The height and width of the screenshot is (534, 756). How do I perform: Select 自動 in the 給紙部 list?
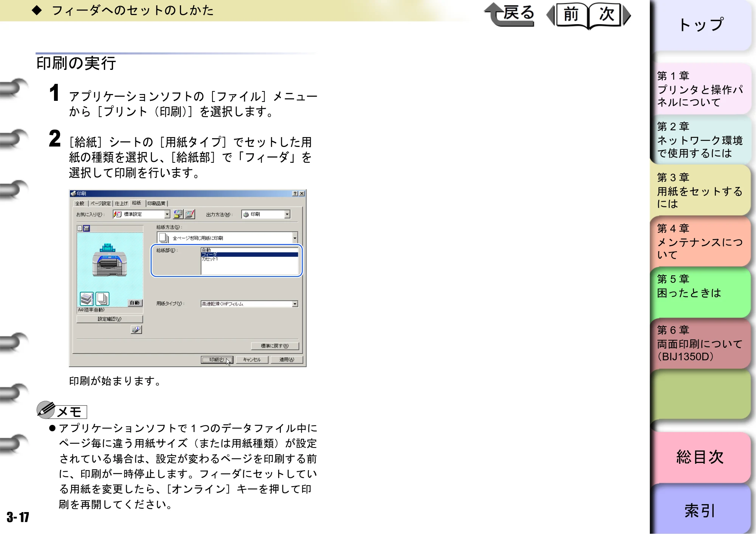click(249, 250)
